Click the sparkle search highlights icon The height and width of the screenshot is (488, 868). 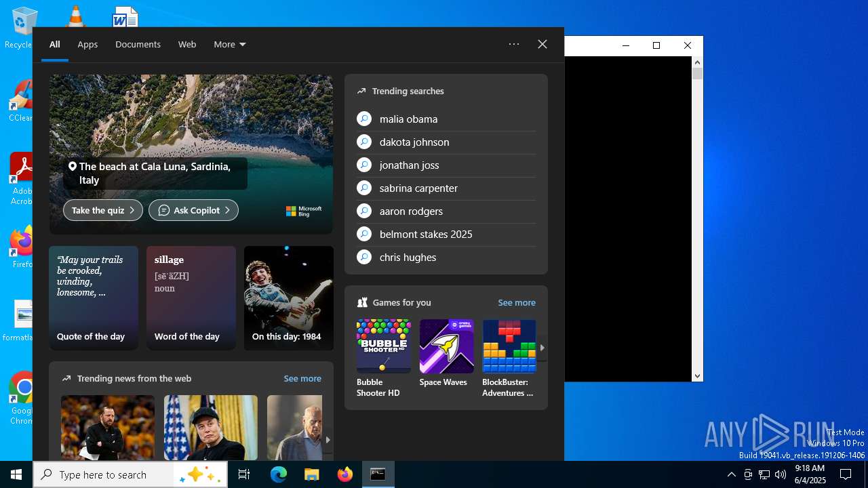[x=201, y=474]
